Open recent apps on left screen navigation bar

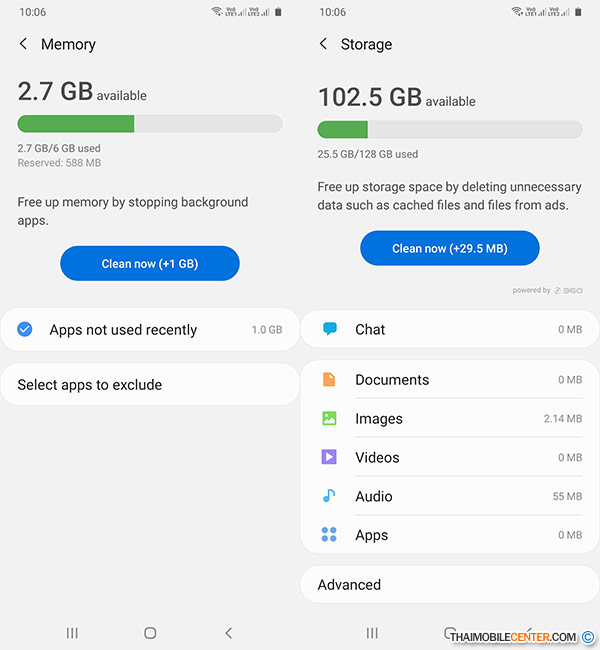[72, 633]
